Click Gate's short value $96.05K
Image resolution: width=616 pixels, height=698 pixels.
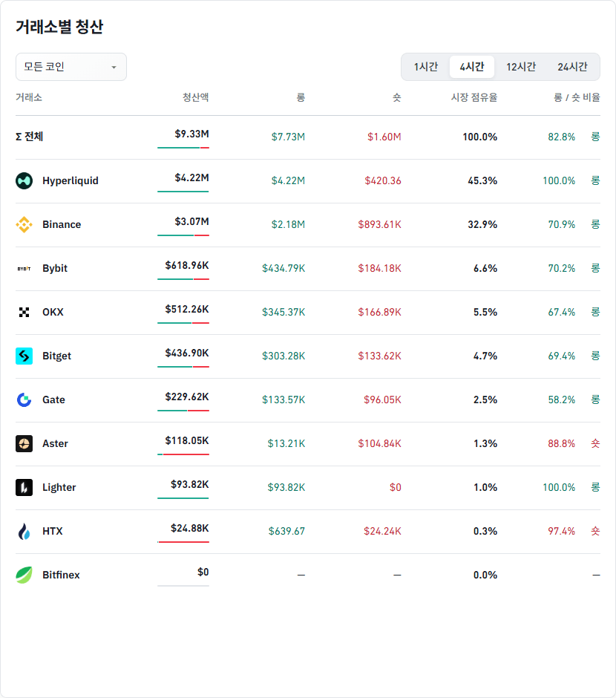click(x=382, y=399)
